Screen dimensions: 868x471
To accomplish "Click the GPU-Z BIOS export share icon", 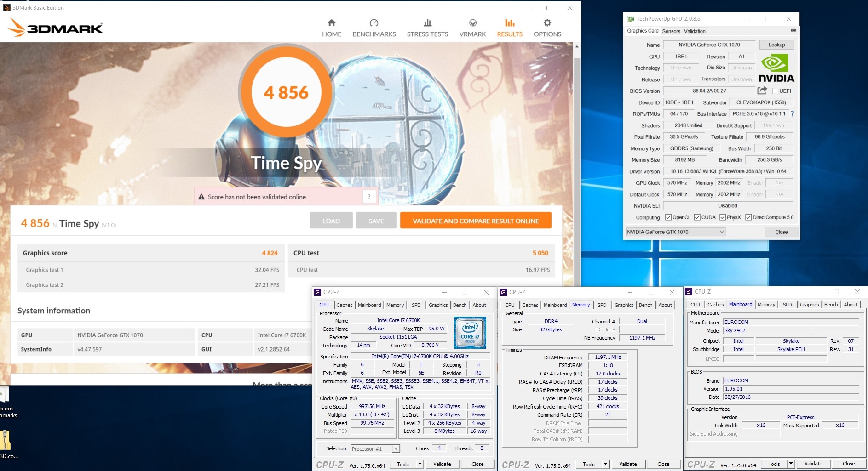I will click(762, 91).
